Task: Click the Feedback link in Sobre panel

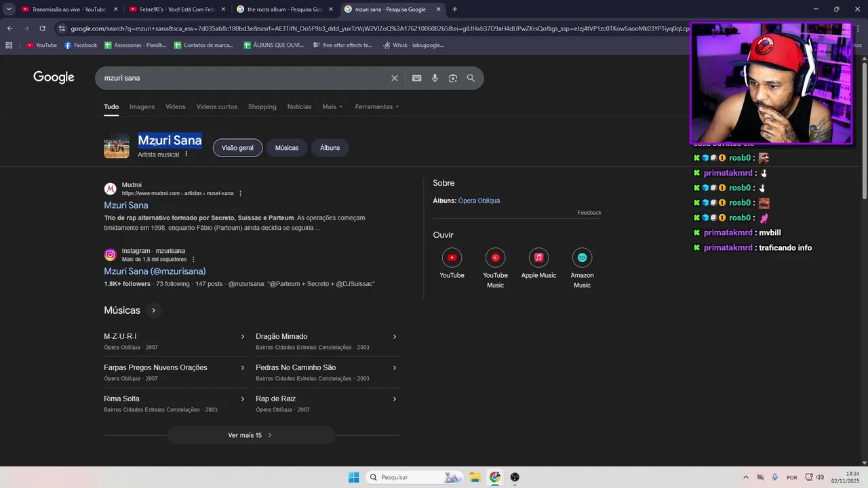Action: pos(589,213)
